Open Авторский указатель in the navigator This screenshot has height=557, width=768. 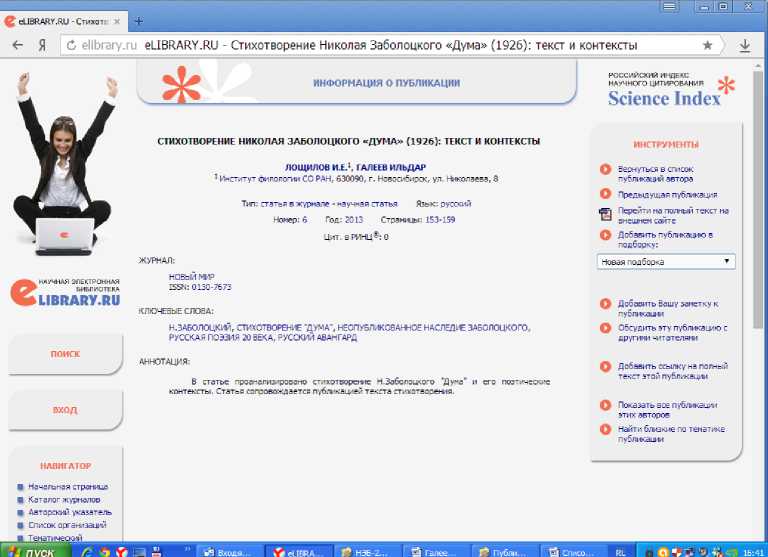(70, 512)
